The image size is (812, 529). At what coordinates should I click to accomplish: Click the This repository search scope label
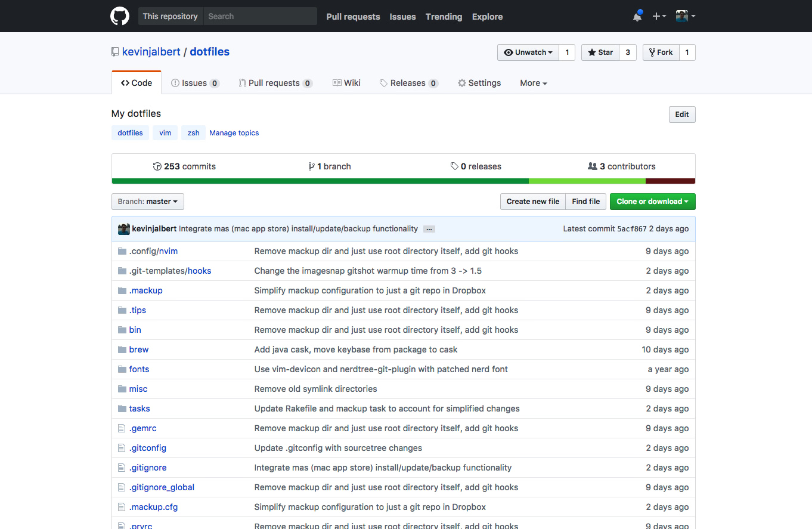pyautogui.click(x=171, y=16)
